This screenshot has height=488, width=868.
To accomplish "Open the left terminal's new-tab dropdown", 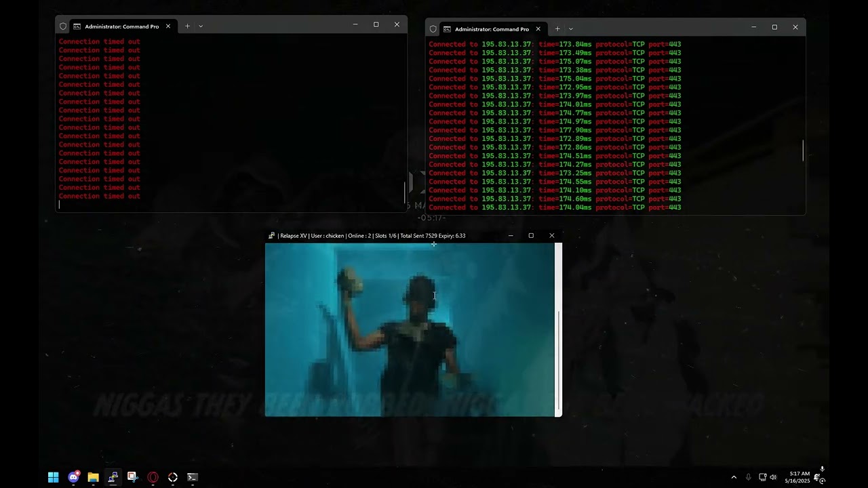I will pyautogui.click(x=201, y=26).
